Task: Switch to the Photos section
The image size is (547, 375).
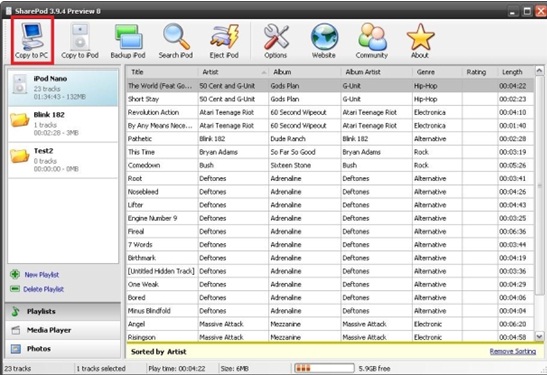Action: [x=63, y=348]
